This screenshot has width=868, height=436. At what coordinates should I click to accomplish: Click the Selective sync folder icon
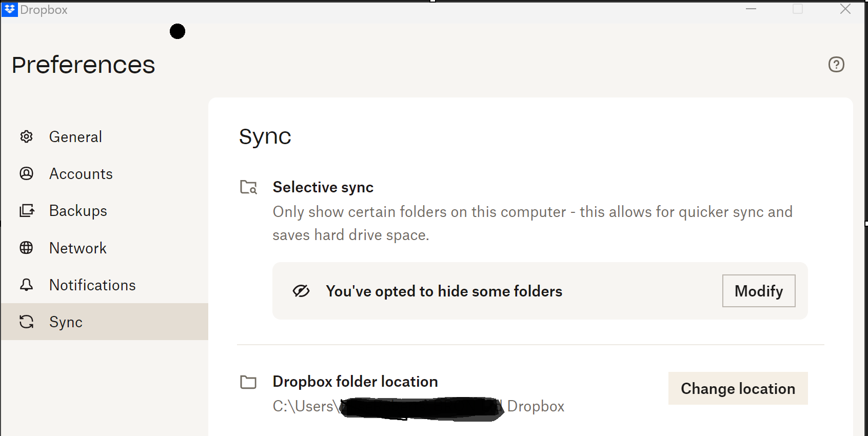click(249, 187)
